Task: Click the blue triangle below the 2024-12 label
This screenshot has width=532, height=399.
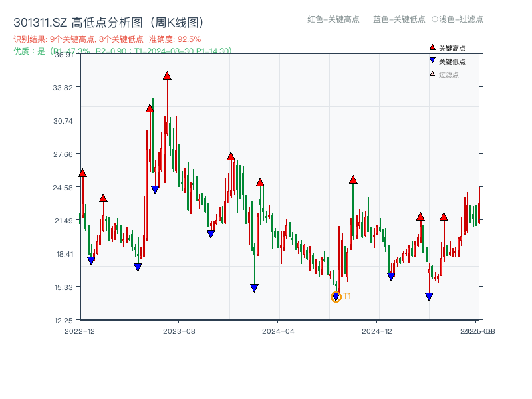Action: coord(390,275)
